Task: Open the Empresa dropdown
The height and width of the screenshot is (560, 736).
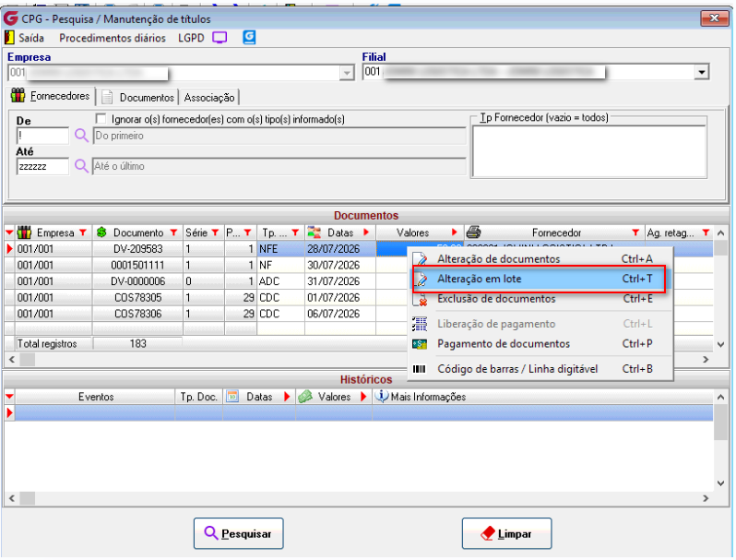Action: click(347, 73)
